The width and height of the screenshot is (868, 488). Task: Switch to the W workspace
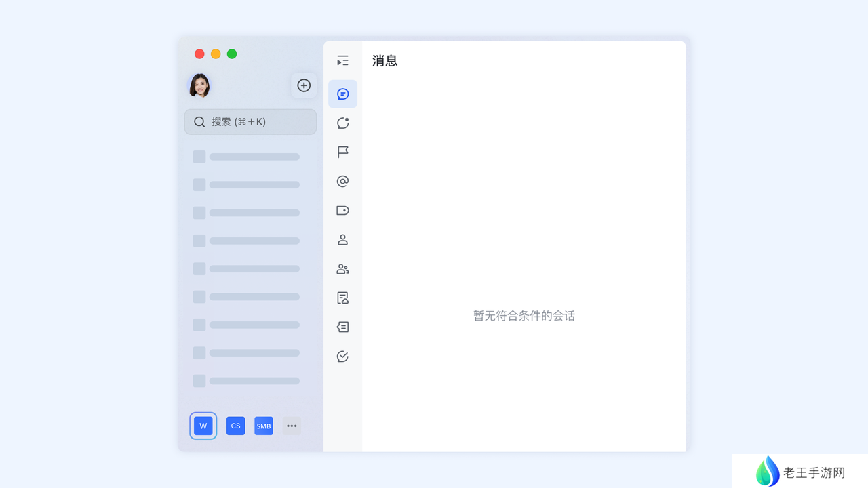tap(203, 426)
